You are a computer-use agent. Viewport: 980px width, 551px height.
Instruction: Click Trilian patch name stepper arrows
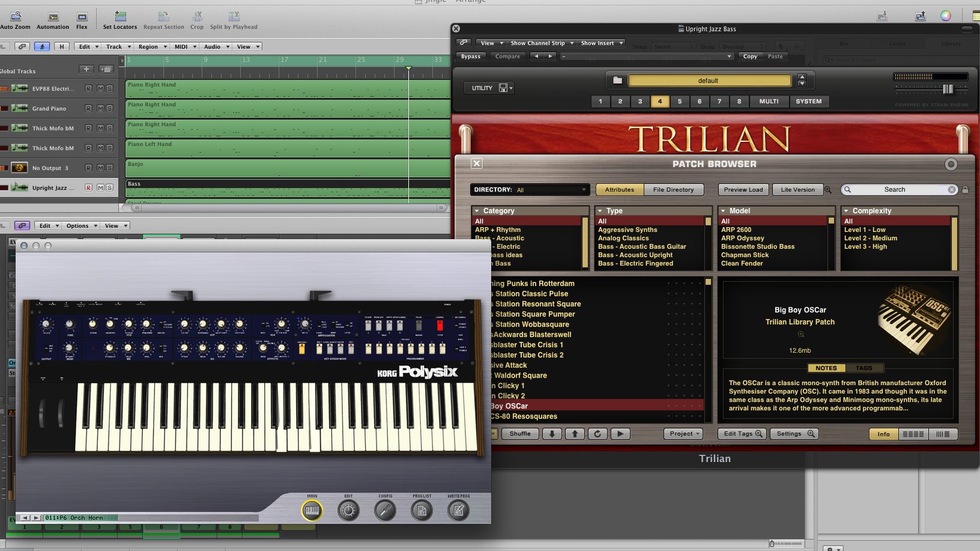pyautogui.click(x=802, y=80)
